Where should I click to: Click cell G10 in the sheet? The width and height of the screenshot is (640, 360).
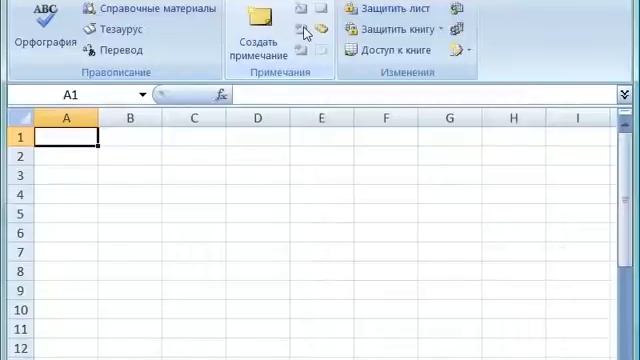[450, 310]
